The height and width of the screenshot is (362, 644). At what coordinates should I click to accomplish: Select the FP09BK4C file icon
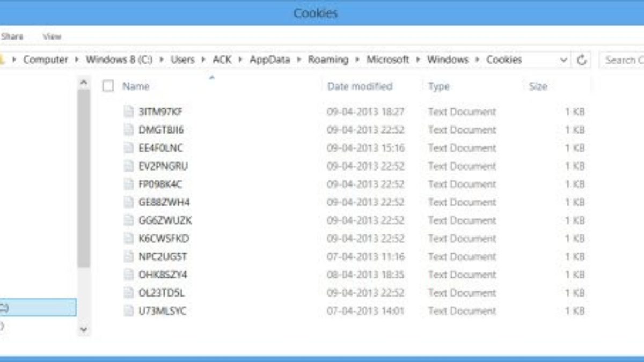128,184
